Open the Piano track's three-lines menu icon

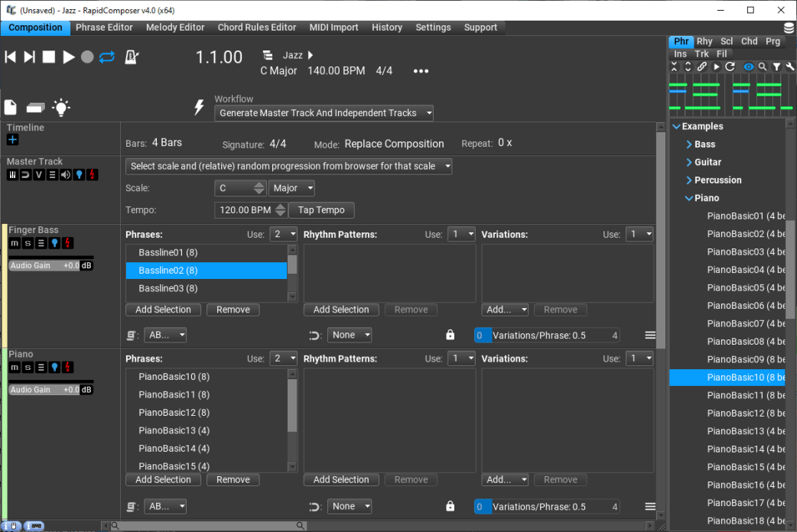[41, 367]
